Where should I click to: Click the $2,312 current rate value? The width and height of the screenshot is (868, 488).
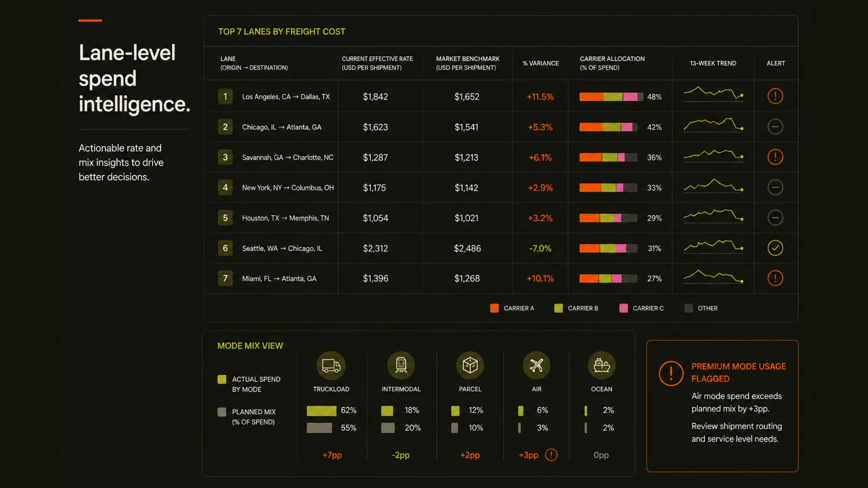375,248
